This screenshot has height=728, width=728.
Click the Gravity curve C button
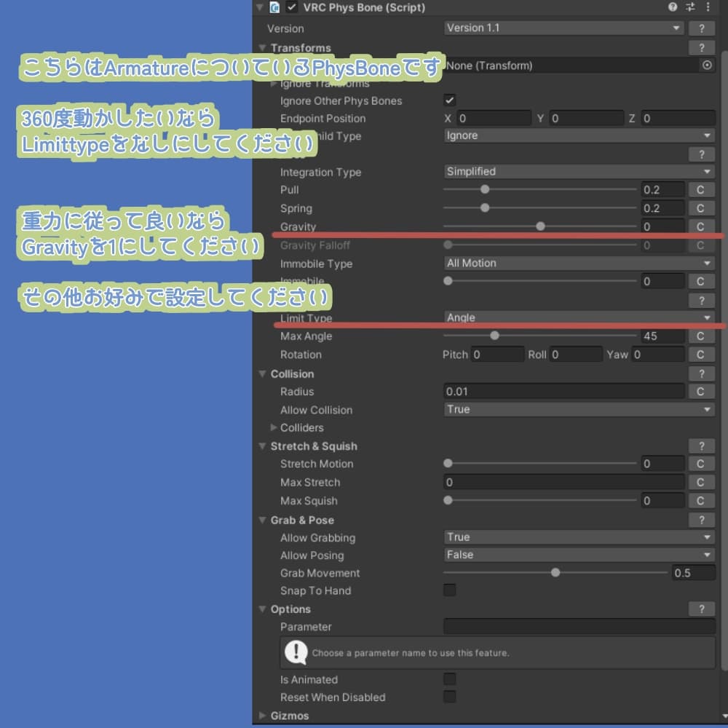point(701,226)
